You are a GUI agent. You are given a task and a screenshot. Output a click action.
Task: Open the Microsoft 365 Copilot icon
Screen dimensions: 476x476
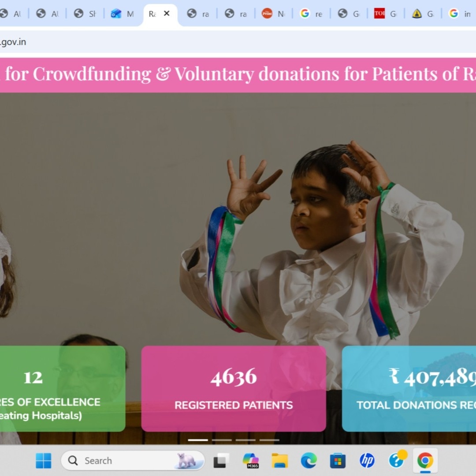(251, 461)
